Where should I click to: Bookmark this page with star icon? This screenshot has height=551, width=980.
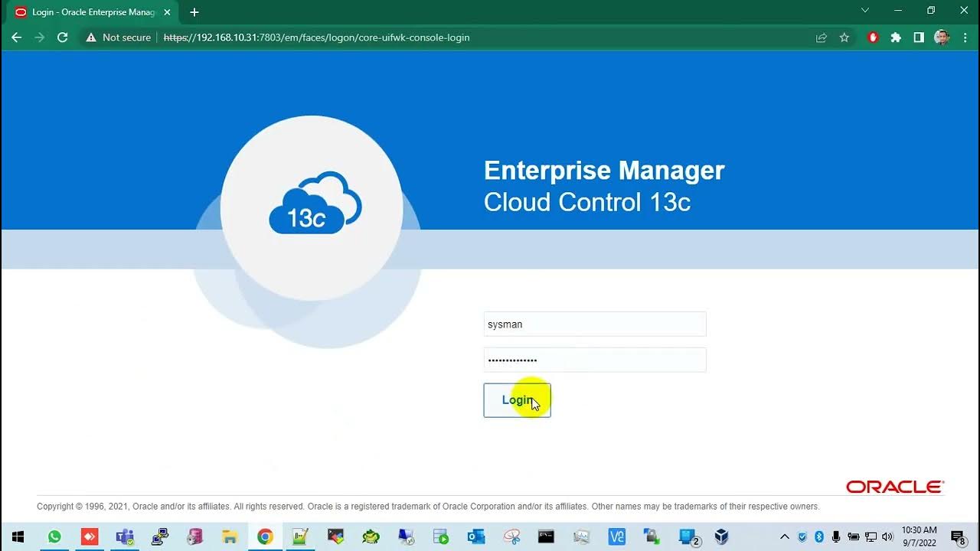(844, 37)
